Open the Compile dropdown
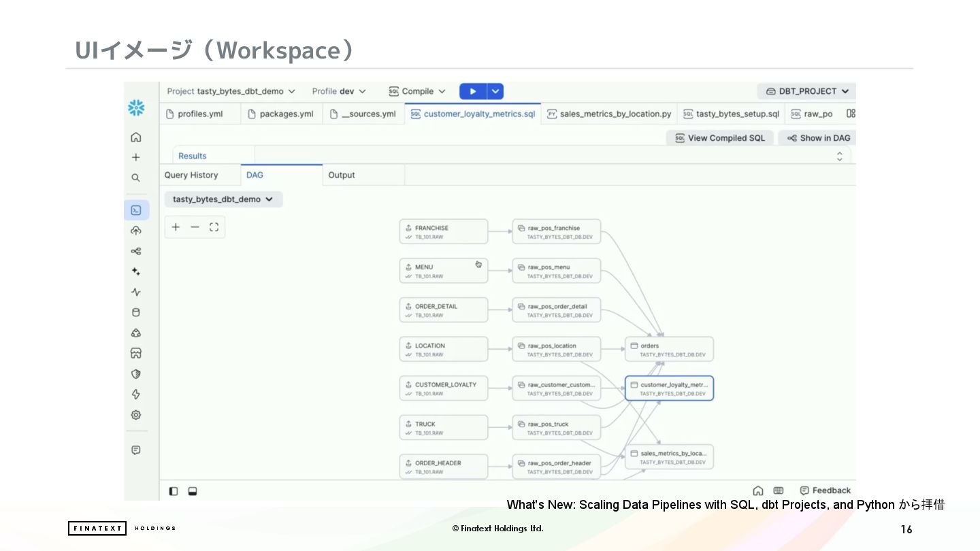Image resolution: width=980 pixels, height=551 pixels. [417, 91]
